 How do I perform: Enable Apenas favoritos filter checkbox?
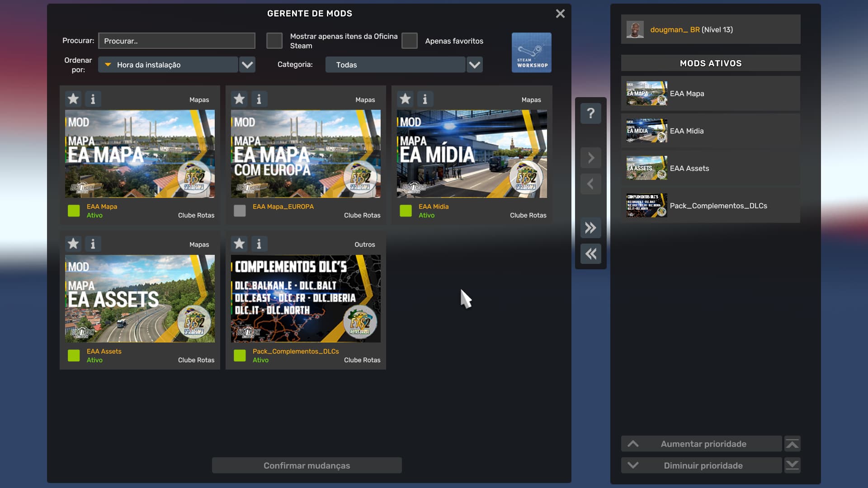[410, 41]
